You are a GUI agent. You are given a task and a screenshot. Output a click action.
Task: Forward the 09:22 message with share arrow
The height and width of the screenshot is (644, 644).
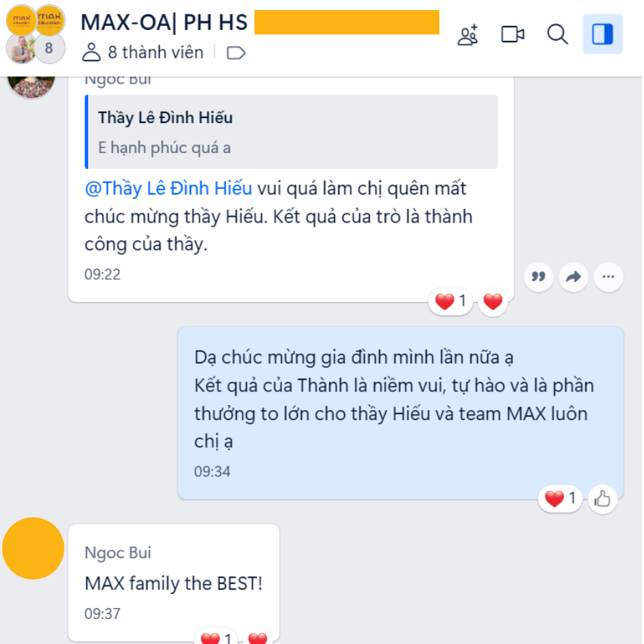pyautogui.click(x=573, y=277)
